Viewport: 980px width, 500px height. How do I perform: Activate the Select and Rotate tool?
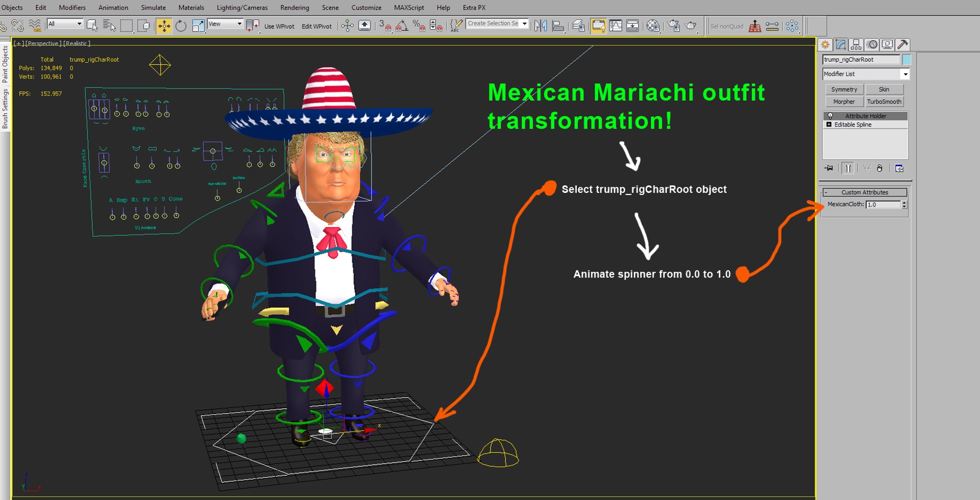coord(181,26)
